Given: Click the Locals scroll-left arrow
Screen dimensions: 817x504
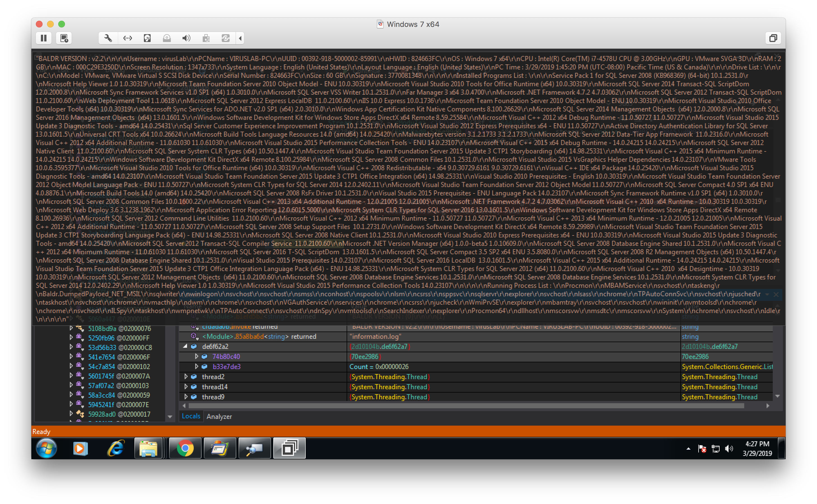Looking at the screenshot, I should (x=184, y=406).
